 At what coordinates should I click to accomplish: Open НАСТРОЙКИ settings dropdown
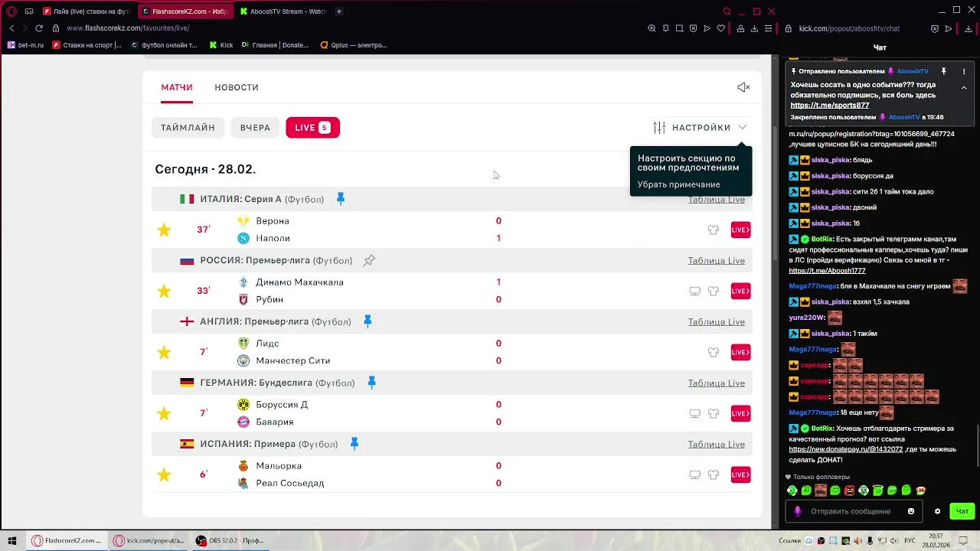point(700,128)
